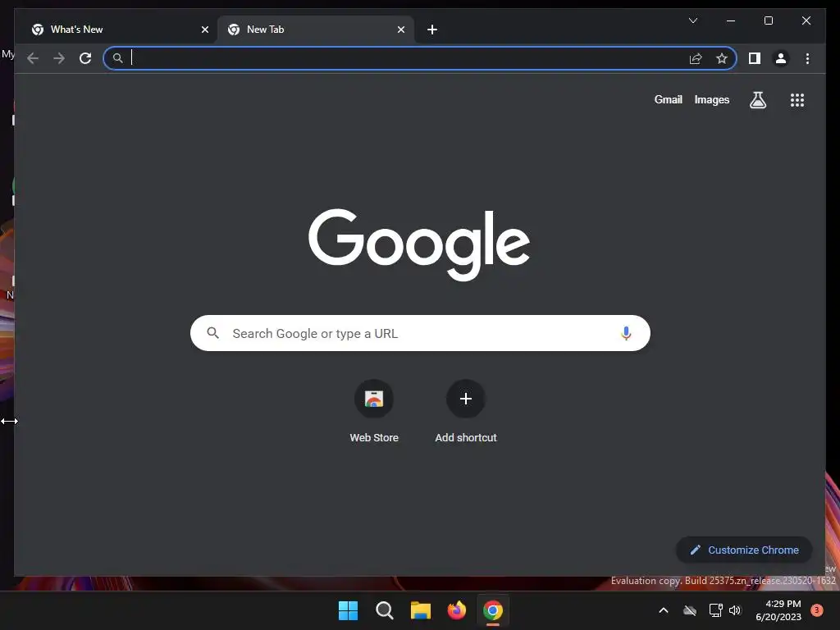Open Google Images link

711,99
